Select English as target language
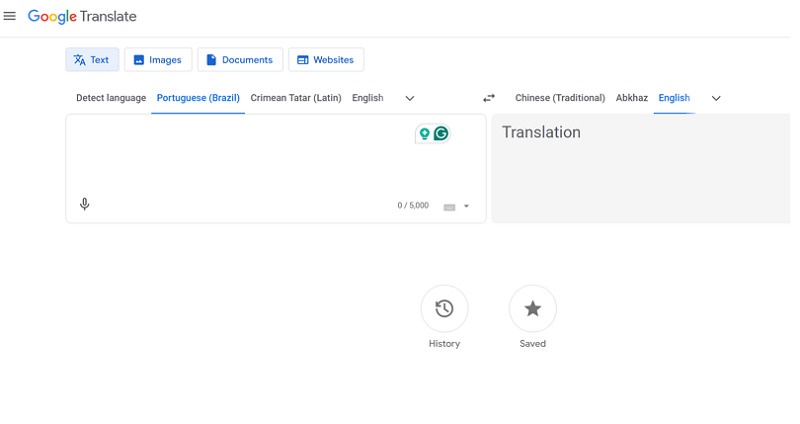Screen dimensions: 800x424 [x=674, y=98]
